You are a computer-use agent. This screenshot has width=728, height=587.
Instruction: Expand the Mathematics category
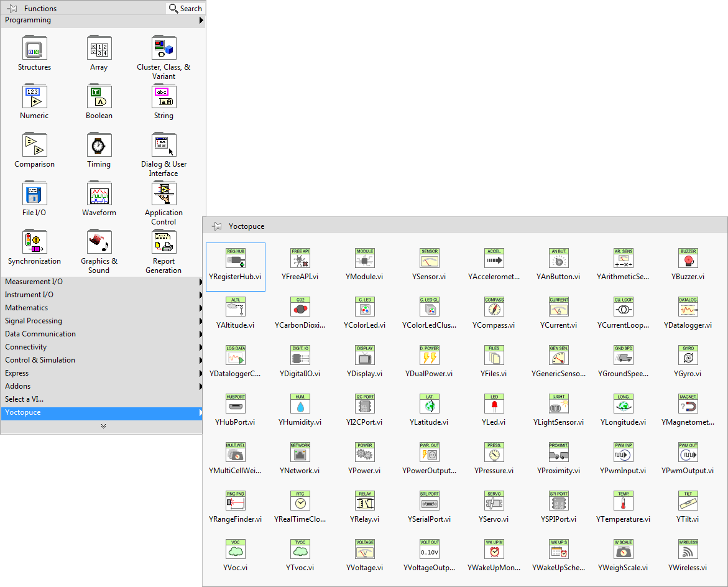(103, 308)
